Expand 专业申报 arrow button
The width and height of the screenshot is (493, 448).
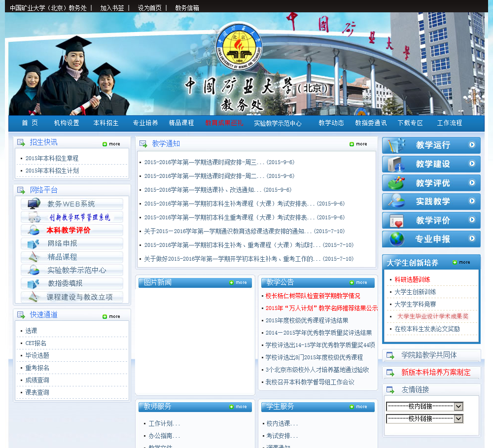[x=472, y=239]
